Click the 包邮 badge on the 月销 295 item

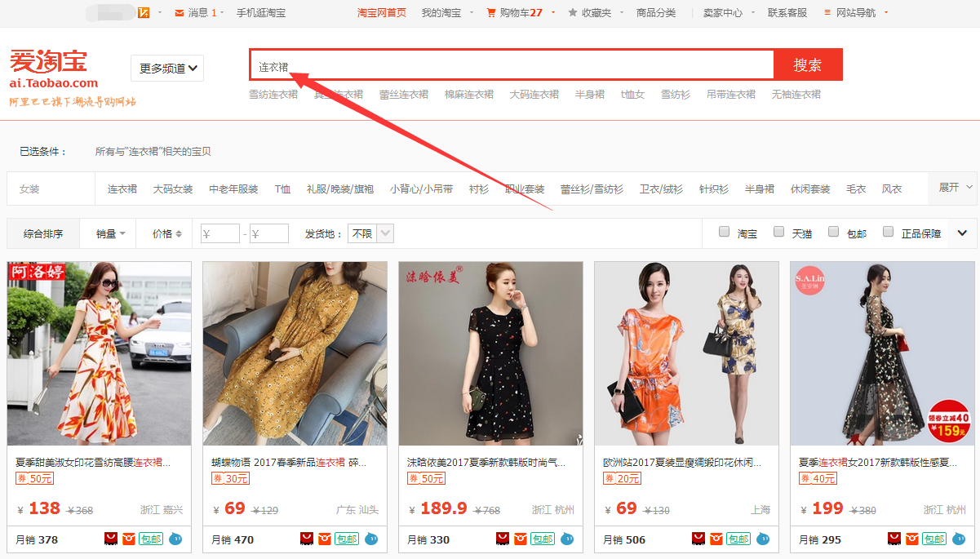934,539
